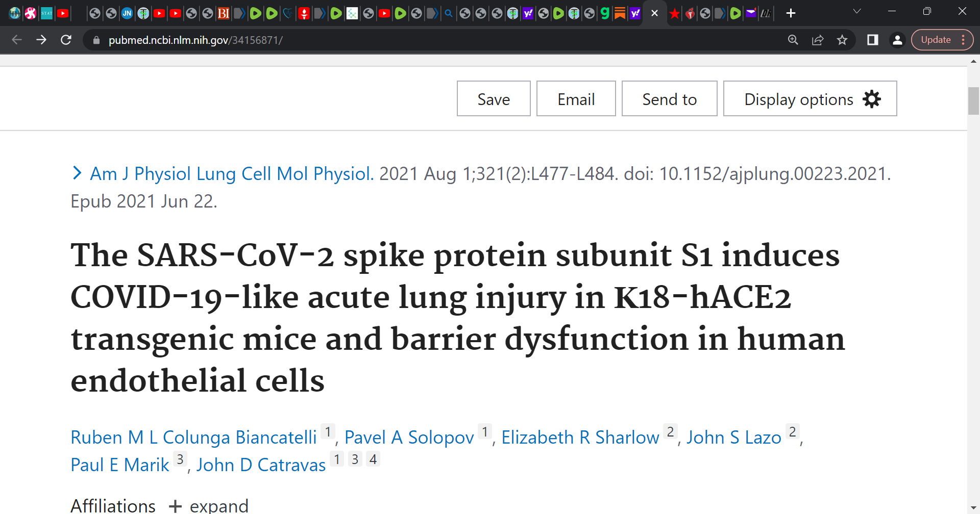
Task: Expand the journal citation chevron
Action: 77,173
